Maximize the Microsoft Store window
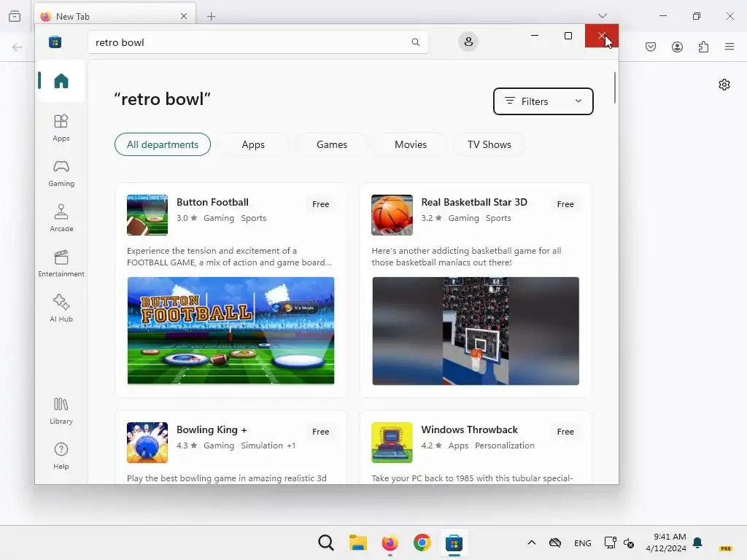The width and height of the screenshot is (747, 560). pos(568,36)
